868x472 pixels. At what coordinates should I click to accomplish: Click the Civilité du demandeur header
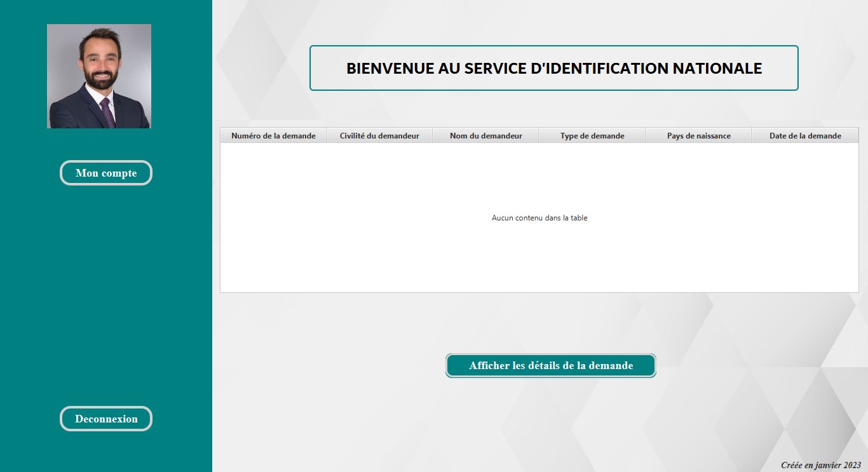click(379, 135)
